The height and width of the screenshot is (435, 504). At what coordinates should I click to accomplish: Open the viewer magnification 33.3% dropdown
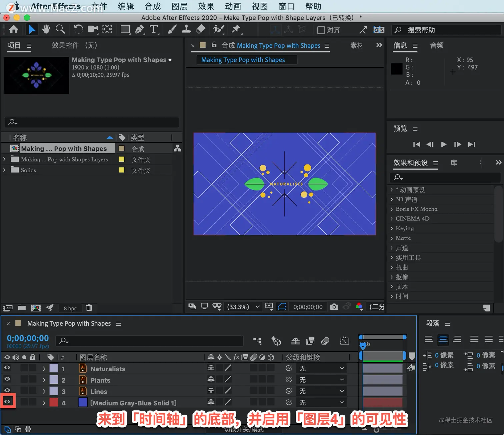point(243,307)
